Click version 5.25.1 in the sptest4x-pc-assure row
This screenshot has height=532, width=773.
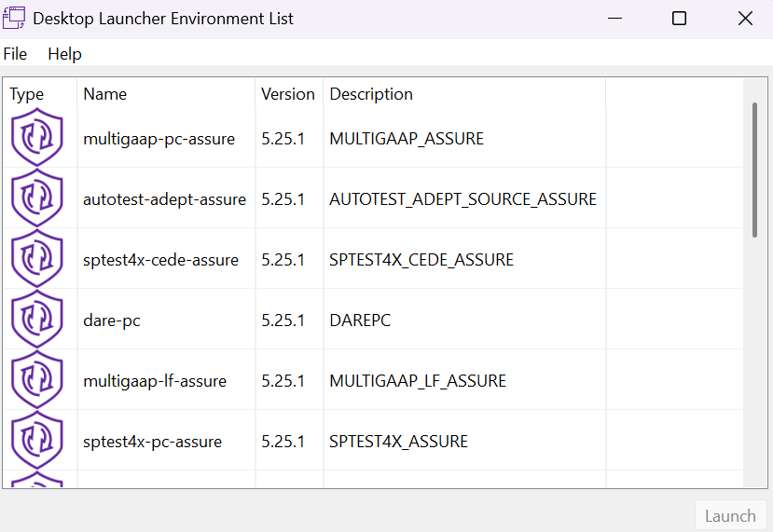click(x=283, y=442)
